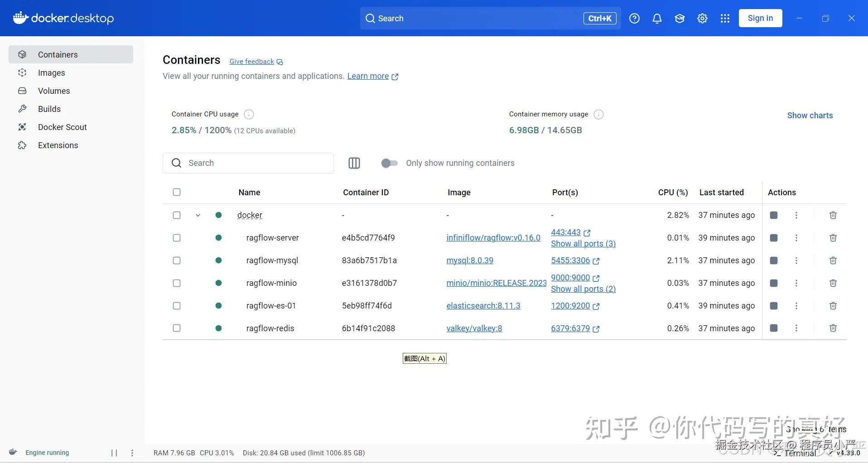Delete the ragflow-minio container
Viewport: 868px width, 463px height.
click(x=833, y=283)
